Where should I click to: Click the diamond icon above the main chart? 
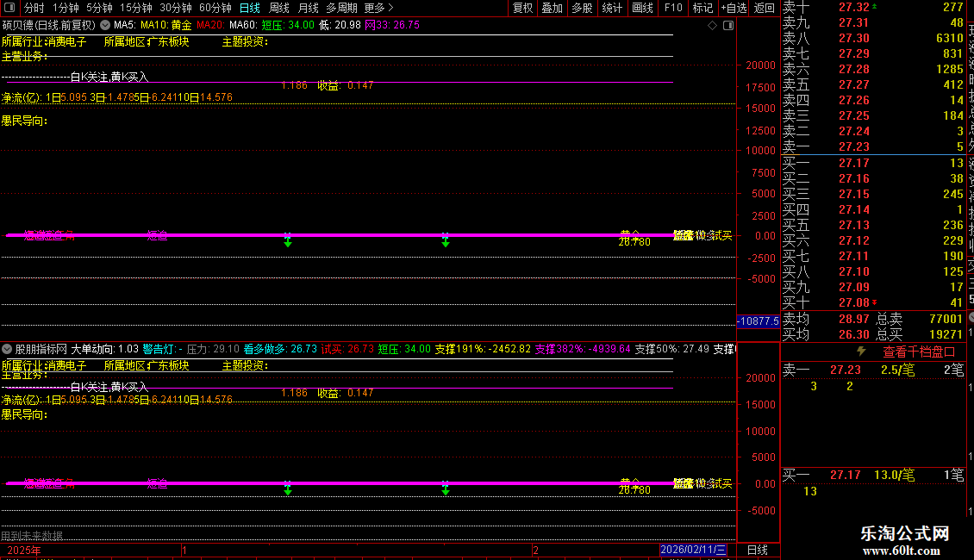[x=713, y=26]
